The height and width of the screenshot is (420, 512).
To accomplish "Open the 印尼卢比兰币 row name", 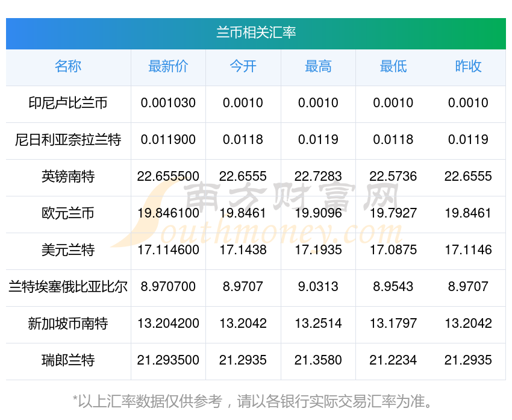I will coord(68,103).
